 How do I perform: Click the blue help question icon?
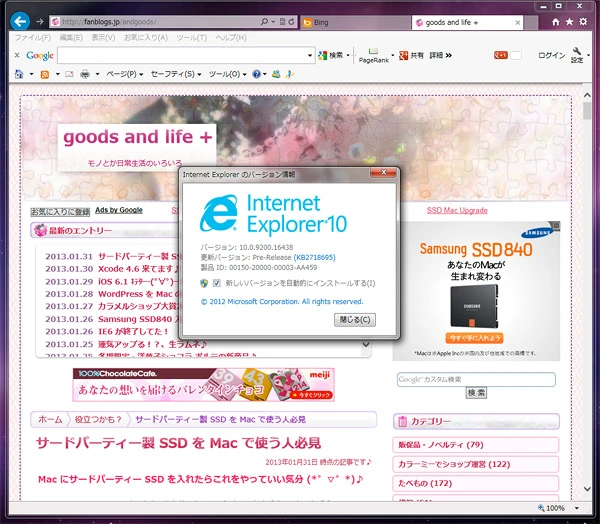256,74
